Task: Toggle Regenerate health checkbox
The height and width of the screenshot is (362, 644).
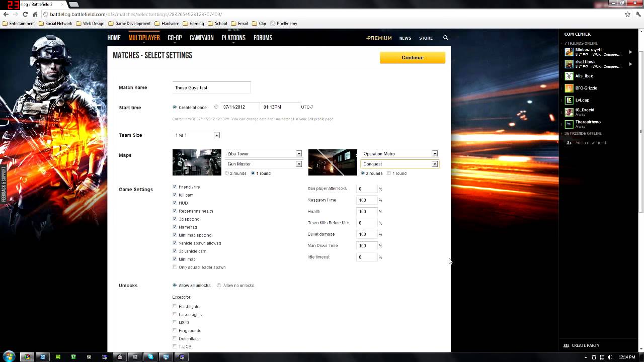Action: click(175, 211)
